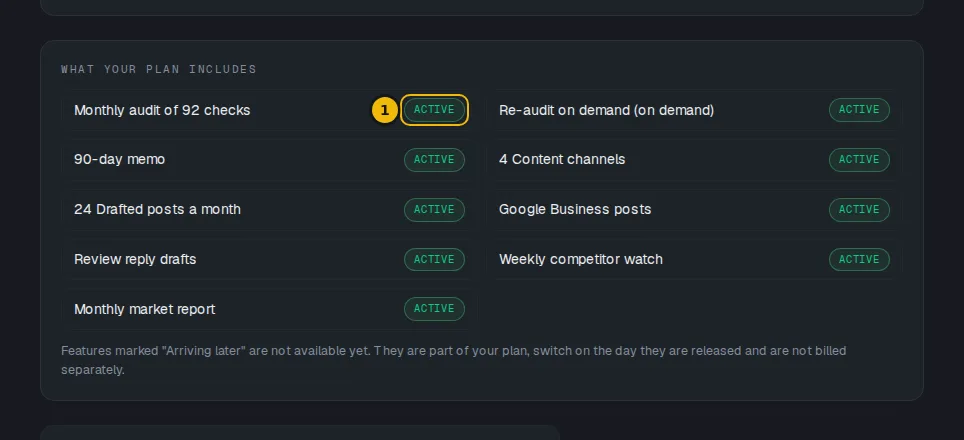Select the 'Weekly competitor watch' feature text

(581, 259)
